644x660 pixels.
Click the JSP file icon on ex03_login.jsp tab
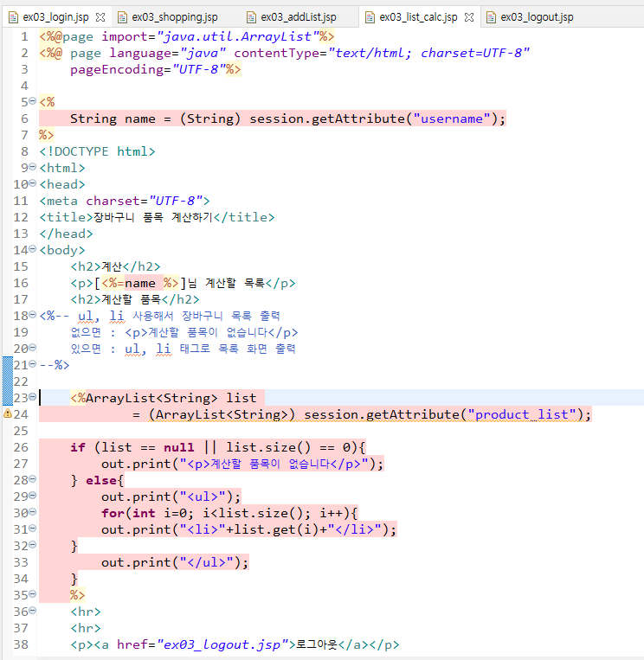coord(14,17)
